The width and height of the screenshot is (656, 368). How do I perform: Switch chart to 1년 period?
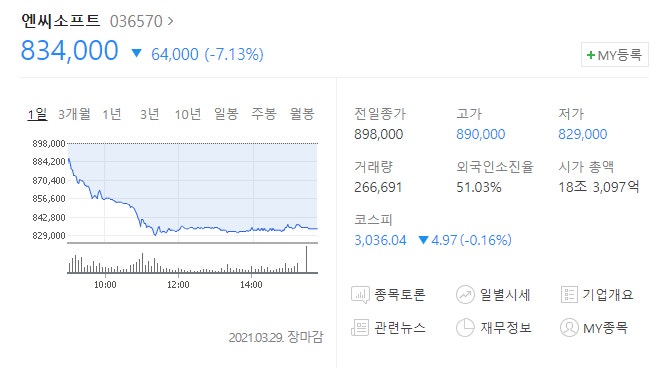click(112, 114)
